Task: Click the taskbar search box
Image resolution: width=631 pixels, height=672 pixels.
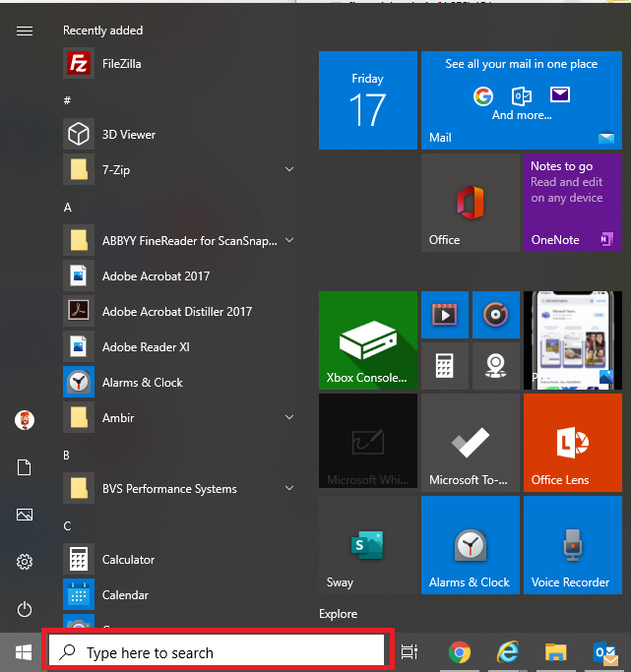Action: (x=217, y=652)
